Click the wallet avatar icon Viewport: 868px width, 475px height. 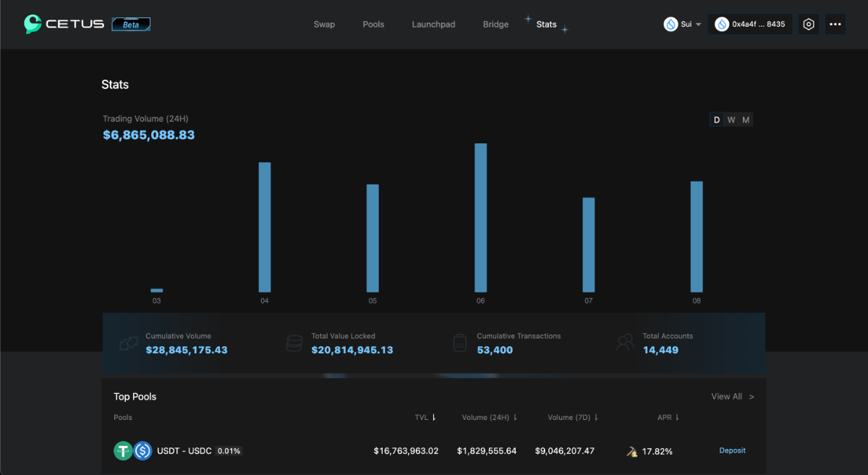click(x=721, y=24)
